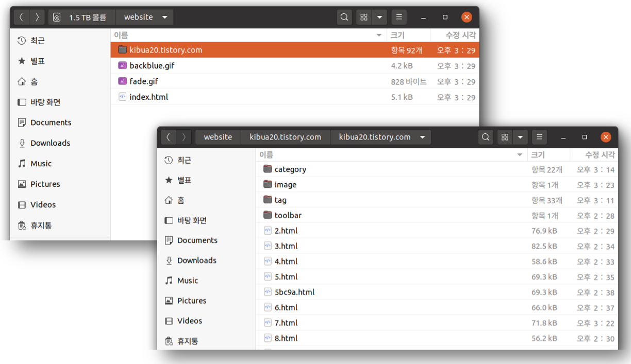Open Pictures in front window sidebar
Image resolution: width=631 pixels, height=364 pixels.
pyautogui.click(x=207, y=301)
